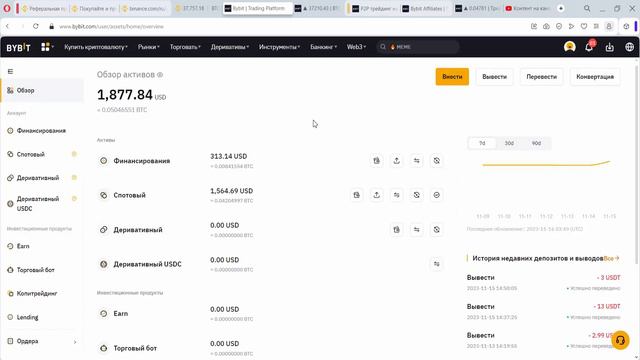Click the Earn row under investment products

tap(269, 313)
